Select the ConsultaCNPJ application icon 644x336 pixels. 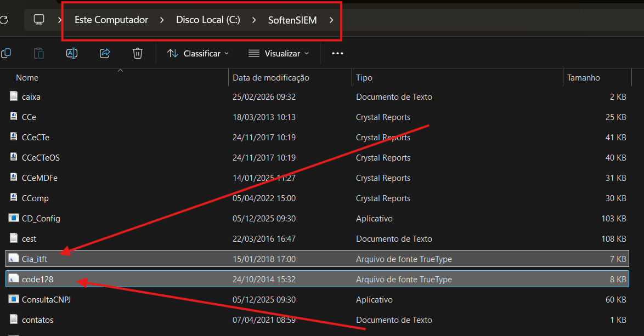coord(14,299)
